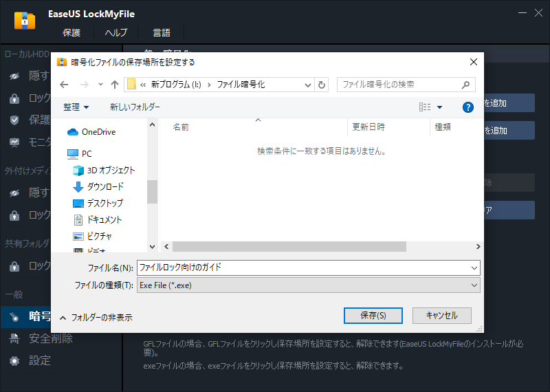Open the 保護 menu in EaseUS LockMyFile
The image size is (550, 392).
click(71, 32)
